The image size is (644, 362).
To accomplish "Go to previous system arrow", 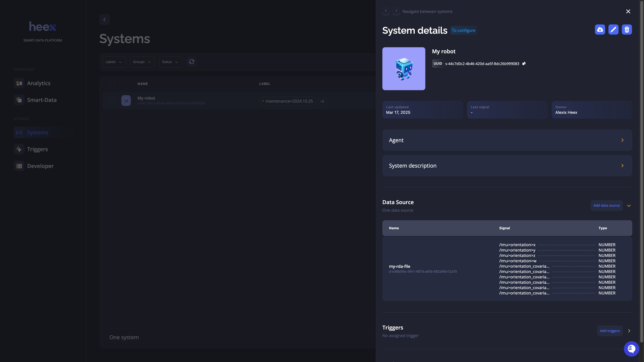I will pos(386,11).
